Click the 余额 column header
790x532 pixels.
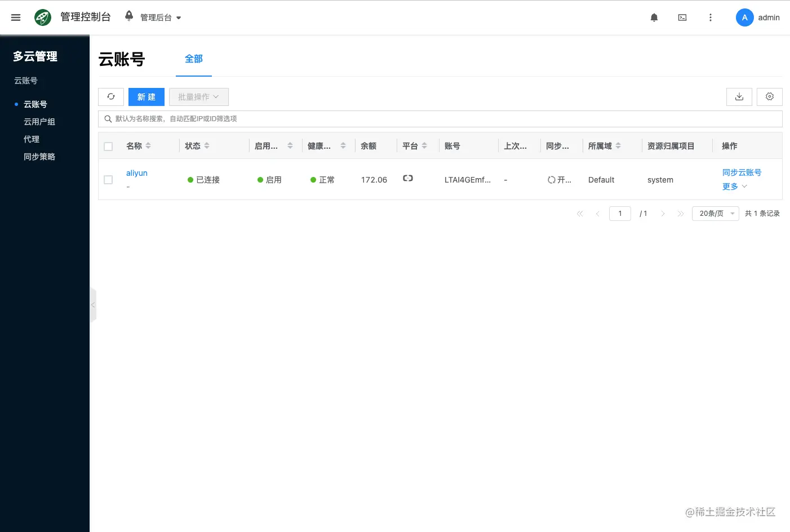369,146
